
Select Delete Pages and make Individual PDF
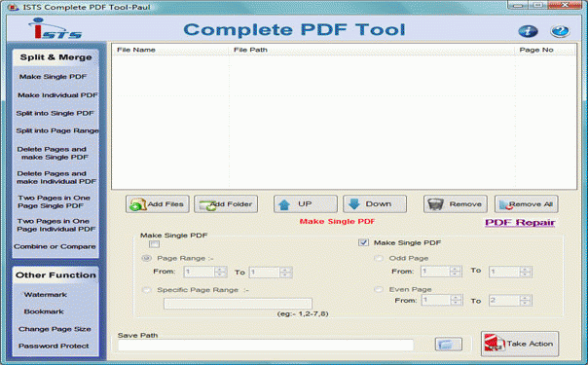tap(56, 177)
